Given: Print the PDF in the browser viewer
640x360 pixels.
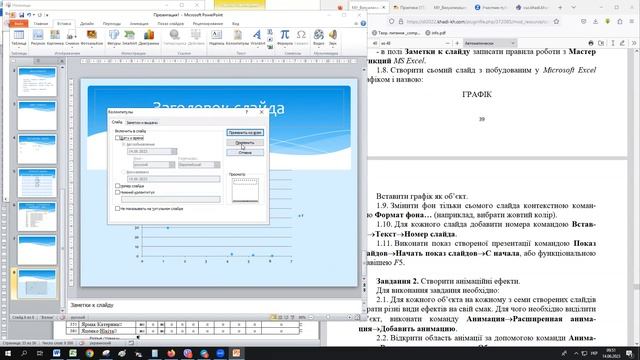Looking at the screenshot, I should 591,43.
